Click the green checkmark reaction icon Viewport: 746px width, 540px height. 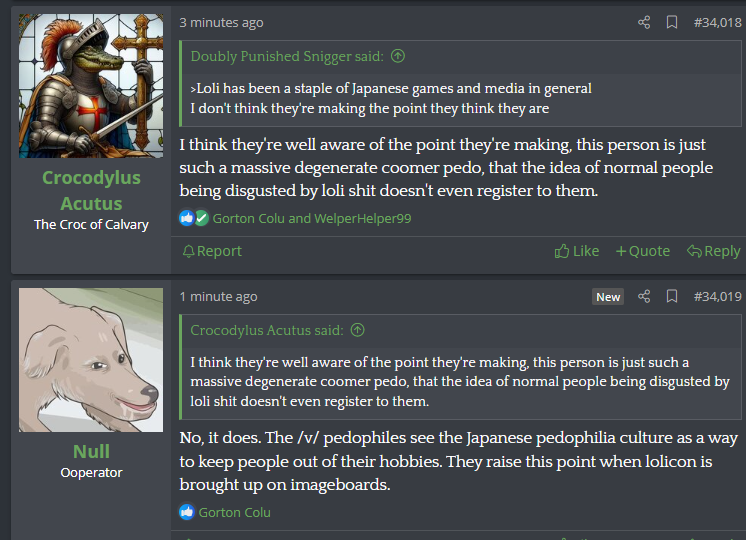click(x=202, y=218)
